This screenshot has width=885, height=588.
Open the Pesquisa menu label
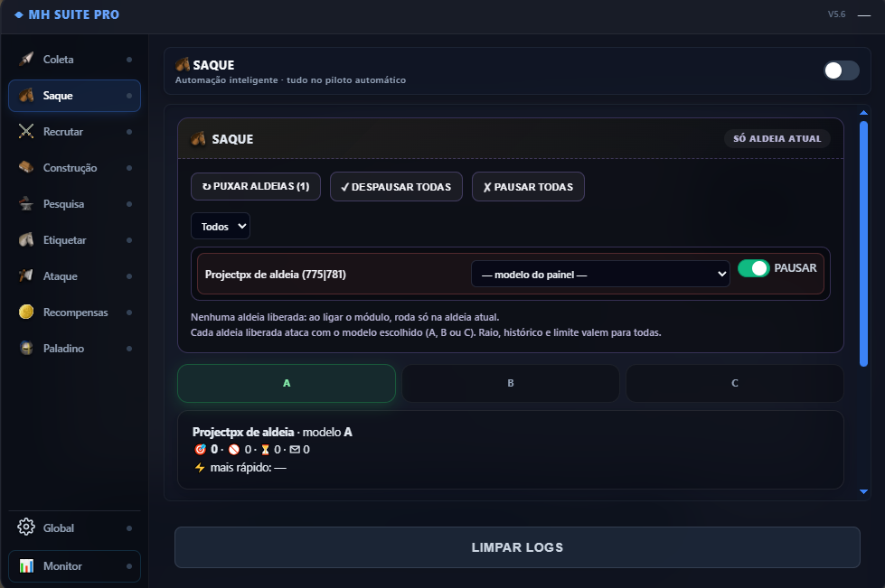[64, 203]
